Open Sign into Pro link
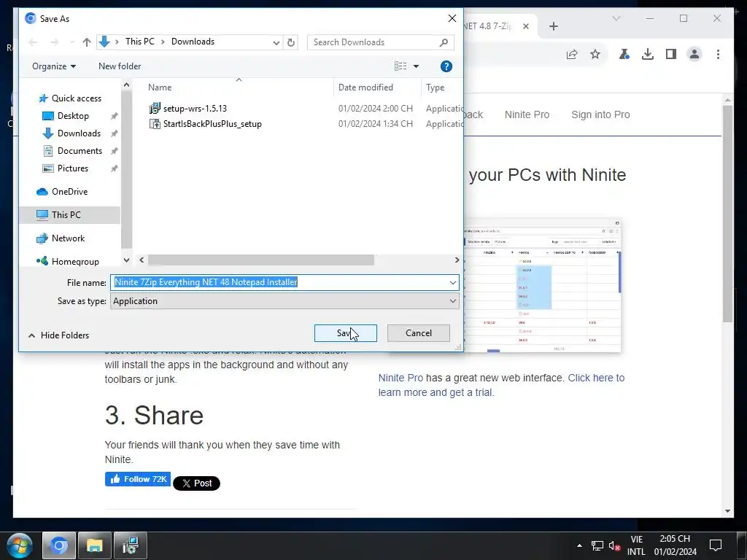This screenshot has width=747, height=560. tap(600, 114)
